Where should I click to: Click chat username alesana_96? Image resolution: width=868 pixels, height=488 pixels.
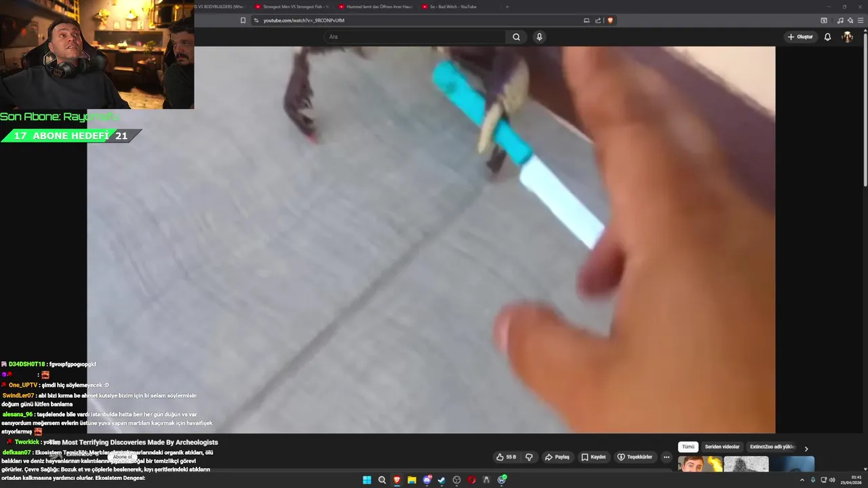[x=18, y=414]
